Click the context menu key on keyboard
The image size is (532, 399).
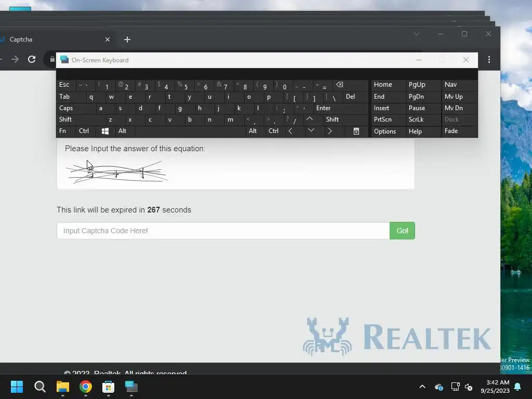pos(356,131)
